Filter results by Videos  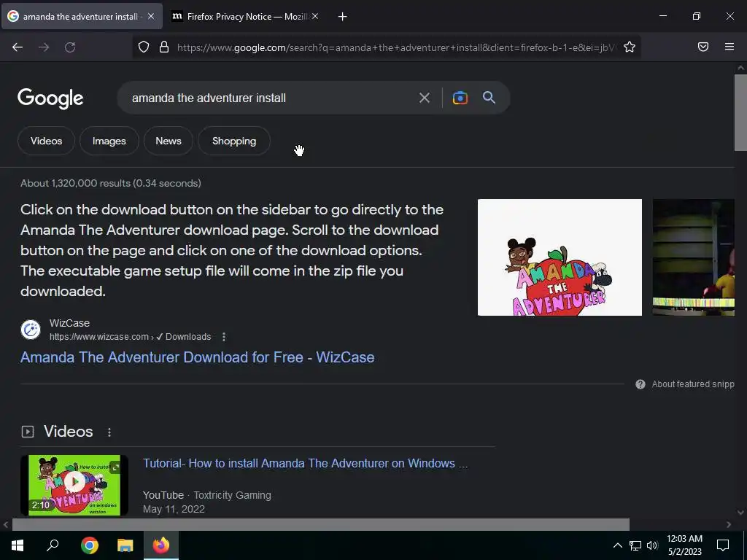46,141
